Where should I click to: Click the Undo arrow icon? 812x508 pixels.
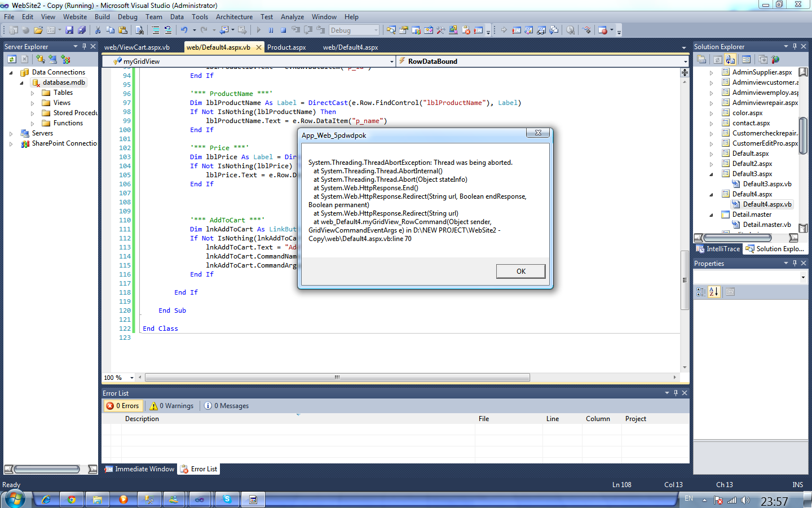tap(184, 30)
